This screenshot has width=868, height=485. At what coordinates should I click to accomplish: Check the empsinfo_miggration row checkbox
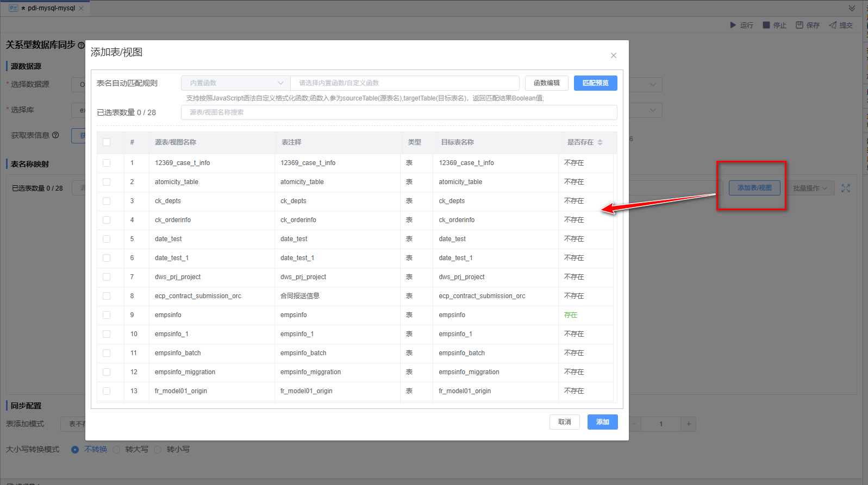click(x=107, y=372)
